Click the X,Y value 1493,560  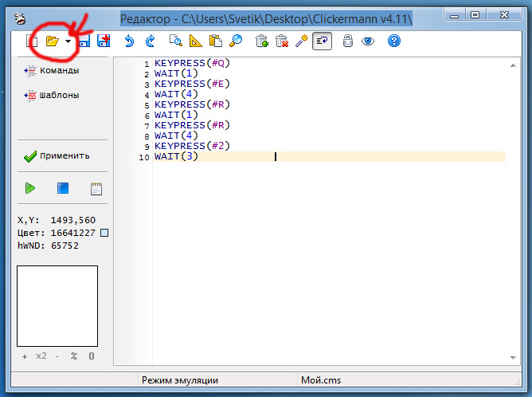73,220
